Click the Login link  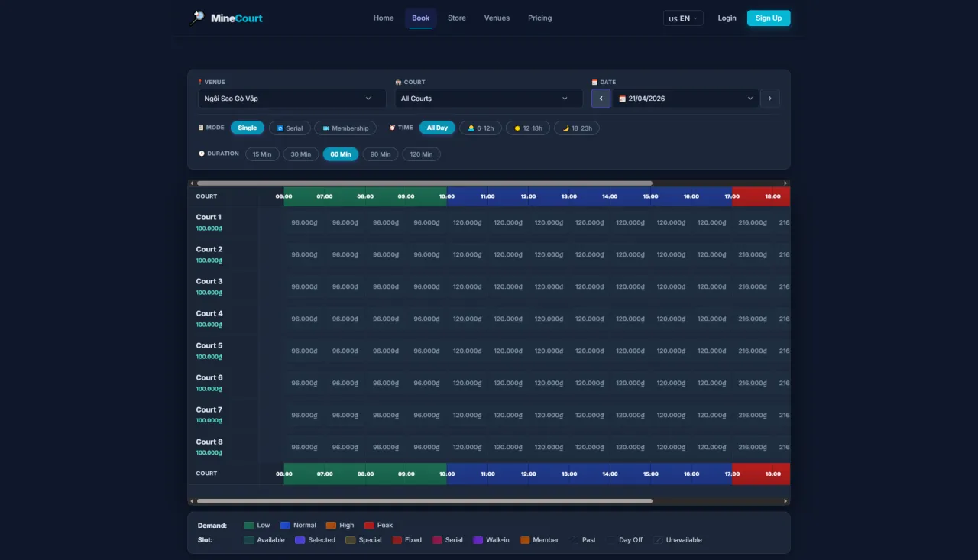tap(727, 18)
